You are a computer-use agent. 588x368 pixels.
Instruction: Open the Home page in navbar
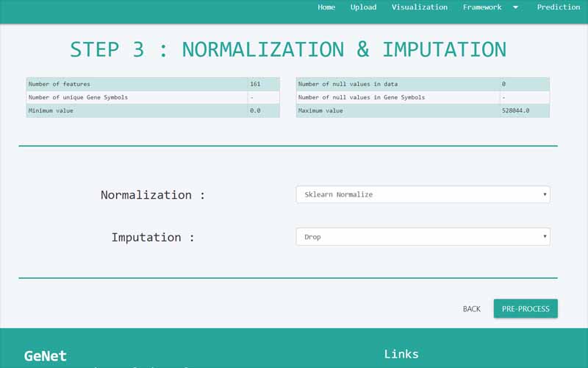tap(326, 7)
